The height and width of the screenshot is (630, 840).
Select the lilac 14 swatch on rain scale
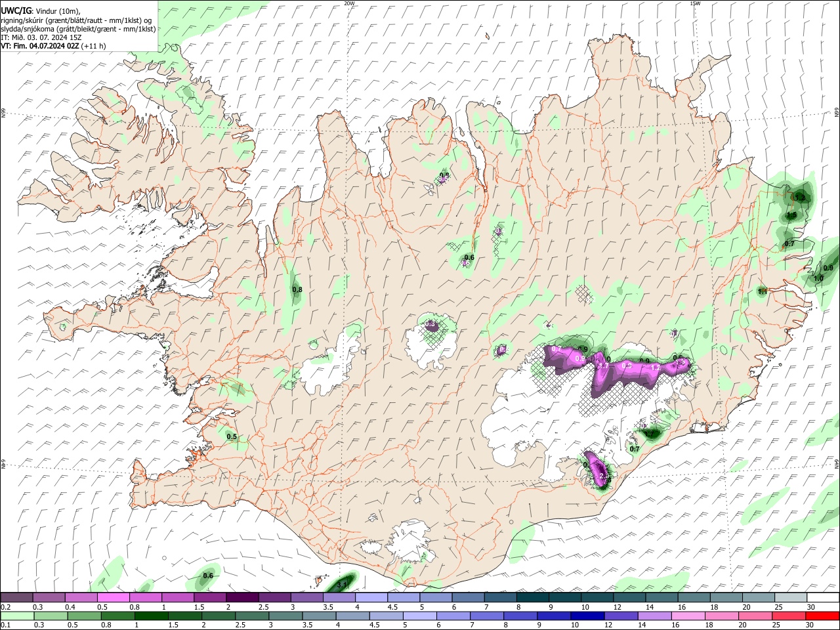pyautogui.click(x=655, y=616)
